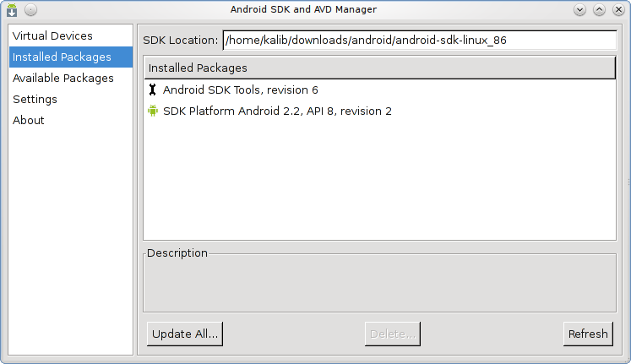Click the greyed-out Delete... button

coord(393,334)
